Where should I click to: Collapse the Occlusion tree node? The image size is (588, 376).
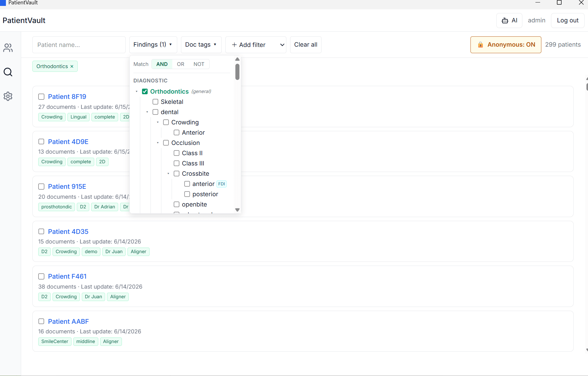[158, 143]
